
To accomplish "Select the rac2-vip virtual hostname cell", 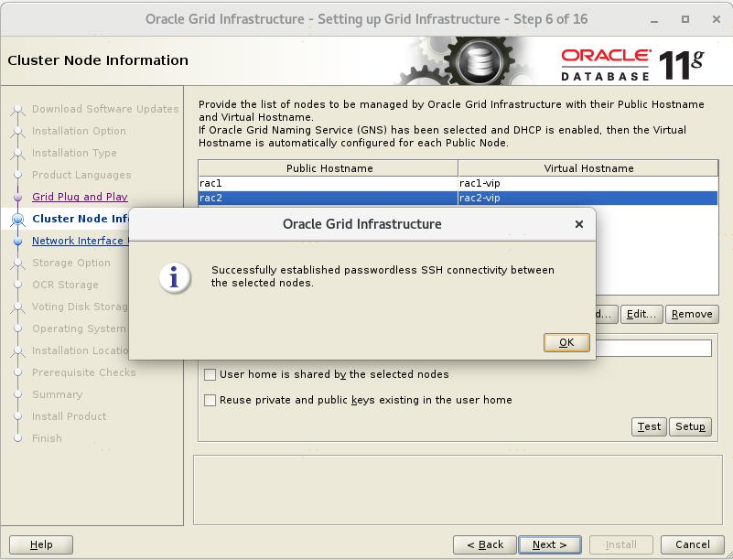I will [x=587, y=198].
